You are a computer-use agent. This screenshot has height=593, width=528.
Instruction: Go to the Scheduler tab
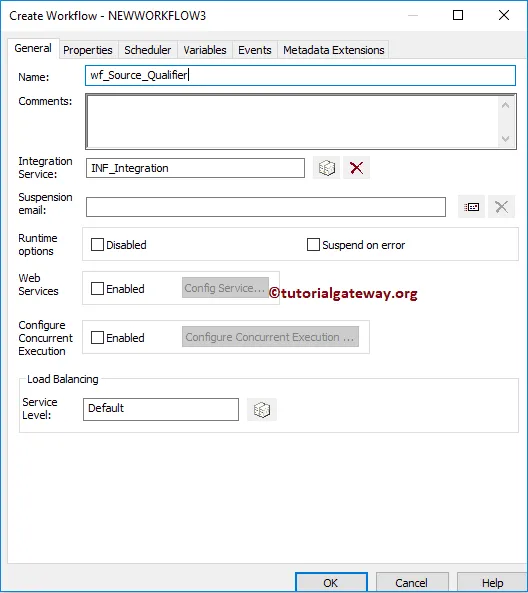[148, 50]
